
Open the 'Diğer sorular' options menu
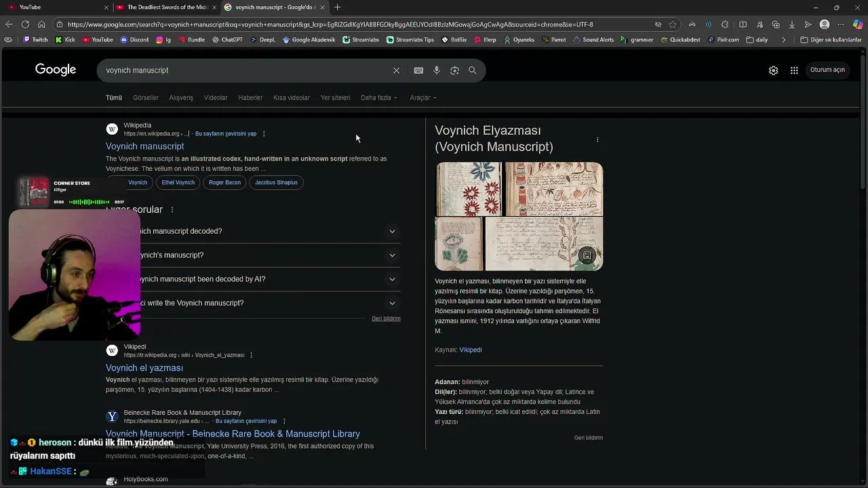[172, 210]
